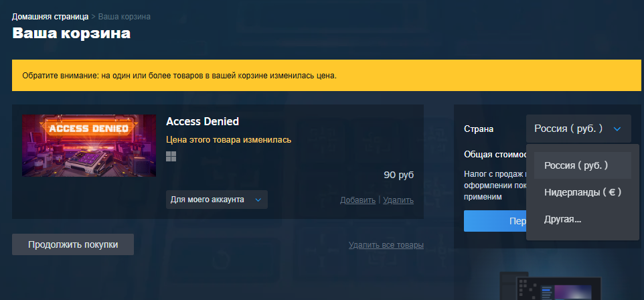Screen dimensions: 644x300
Task: Click the blue checkout button
Action: [495, 221]
